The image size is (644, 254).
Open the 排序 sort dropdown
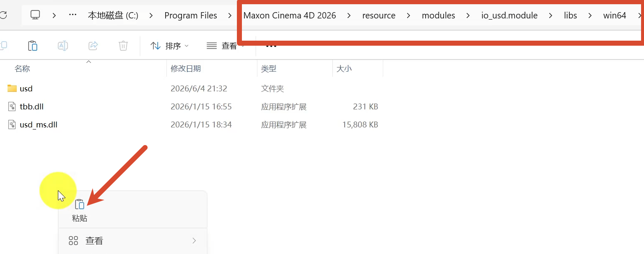pyautogui.click(x=169, y=46)
